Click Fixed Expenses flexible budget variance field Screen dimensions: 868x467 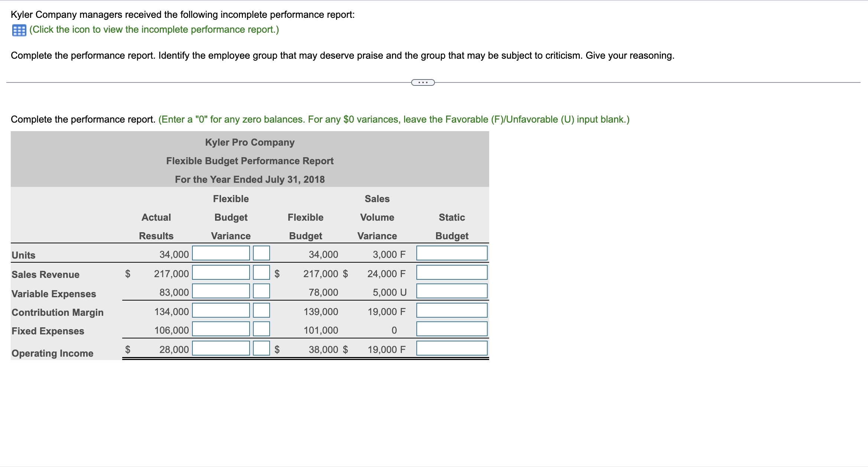(x=221, y=329)
